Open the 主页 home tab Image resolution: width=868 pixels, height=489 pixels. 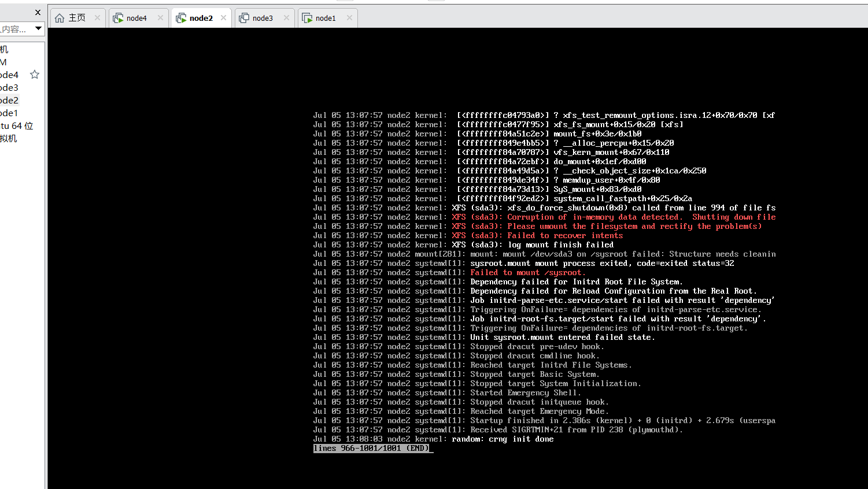[x=77, y=17]
